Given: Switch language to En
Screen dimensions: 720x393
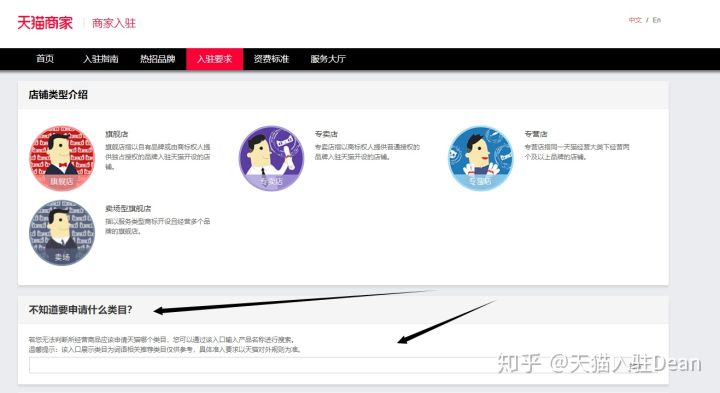Looking at the screenshot, I should click(x=657, y=20).
